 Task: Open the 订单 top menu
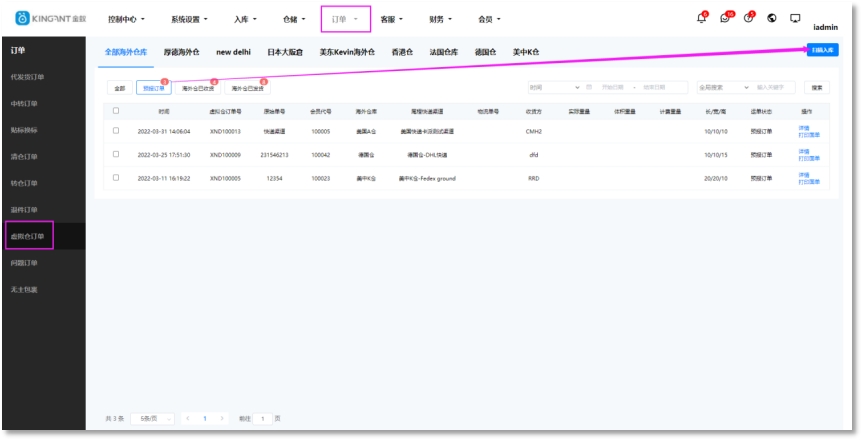[345, 19]
